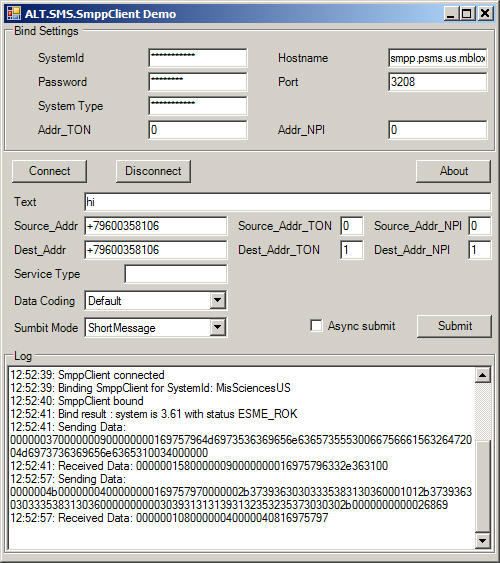This screenshot has width=500, height=563.
Task: Click log line with status ESME_ROK
Action: pos(154,414)
